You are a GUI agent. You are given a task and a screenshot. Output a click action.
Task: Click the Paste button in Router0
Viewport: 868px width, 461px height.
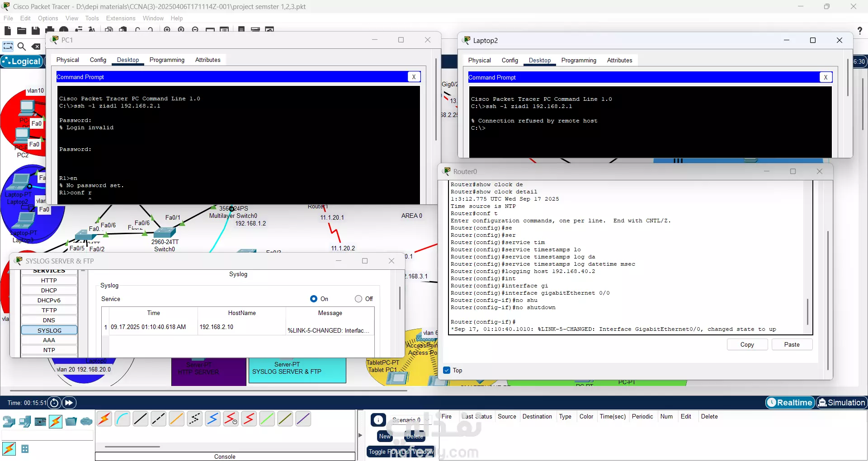pyautogui.click(x=792, y=344)
